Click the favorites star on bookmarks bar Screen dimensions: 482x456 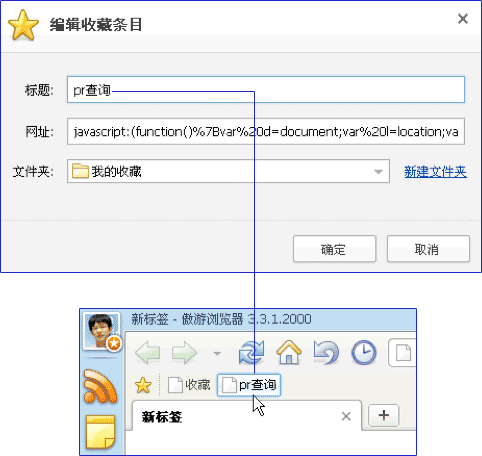click(x=143, y=385)
